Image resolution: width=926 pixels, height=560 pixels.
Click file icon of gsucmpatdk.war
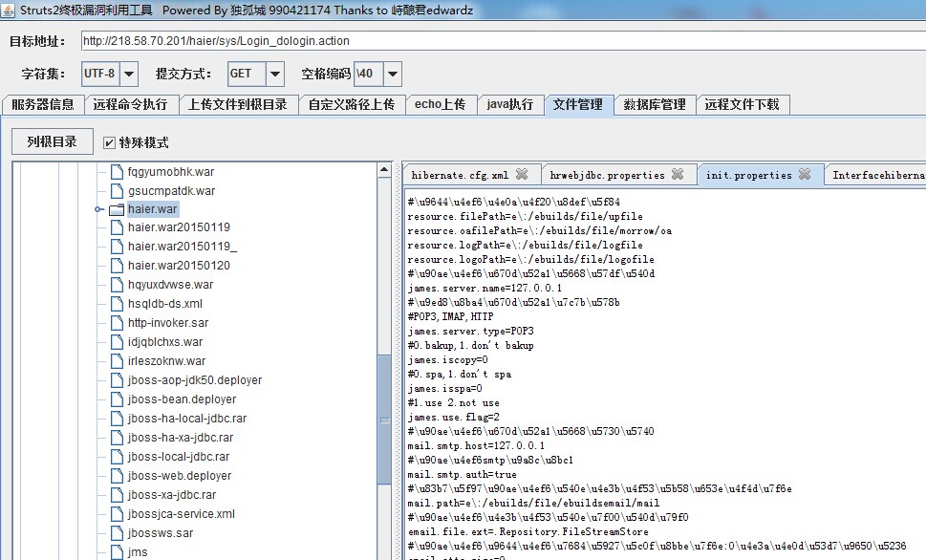pyautogui.click(x=117, y=191)
